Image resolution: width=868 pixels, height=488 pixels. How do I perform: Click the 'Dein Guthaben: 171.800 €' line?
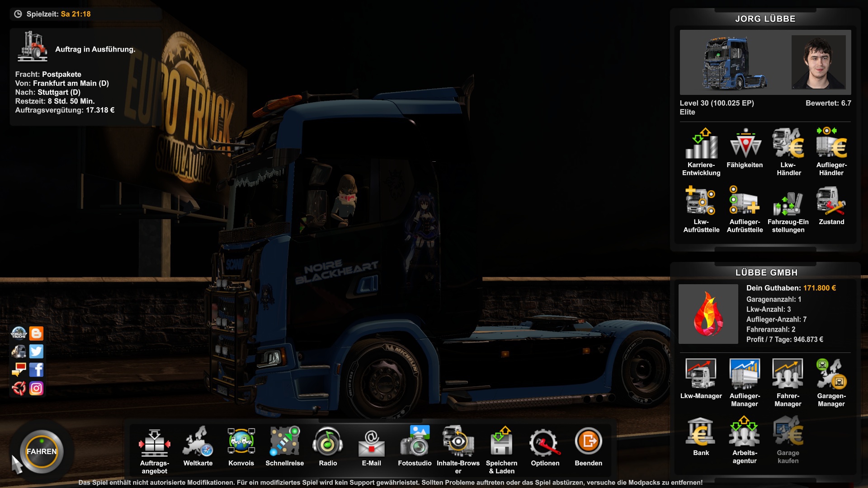(x=791, y=288)
